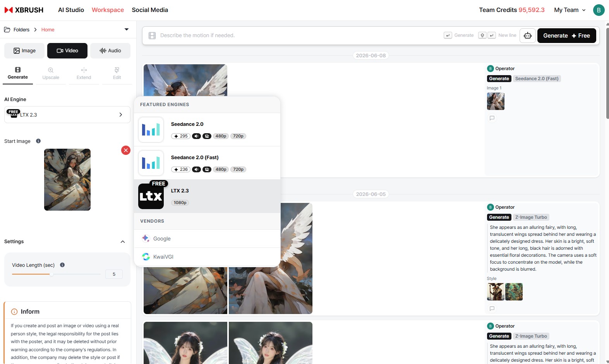Viewport: 609px width, 364px height.
Task: Show Video Length info icon
Action: point(62,265)
